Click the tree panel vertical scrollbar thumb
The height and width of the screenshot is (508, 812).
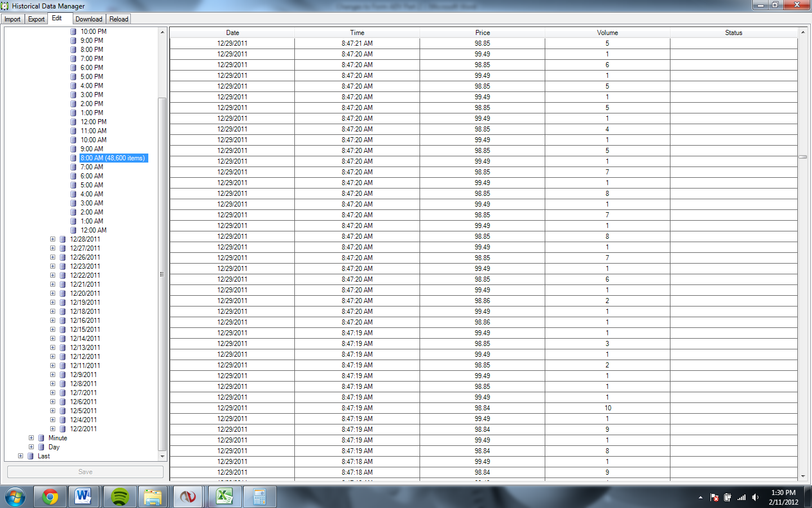[162, 274]
